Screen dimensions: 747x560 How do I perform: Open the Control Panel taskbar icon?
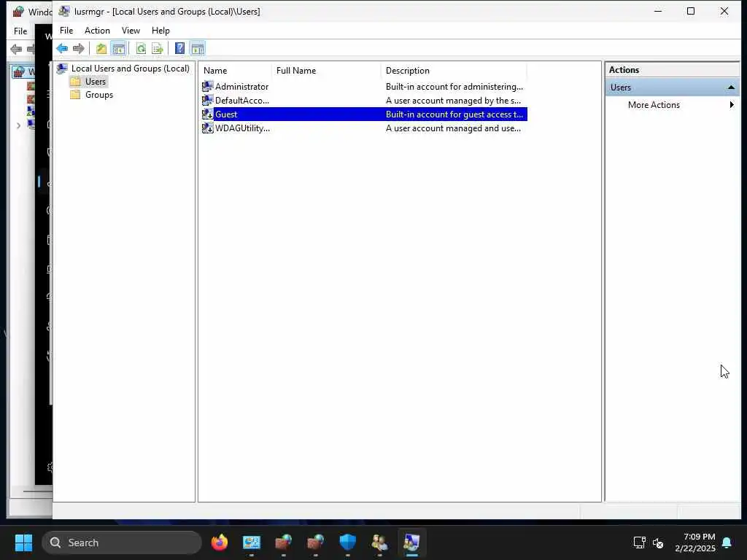point(252,542)
